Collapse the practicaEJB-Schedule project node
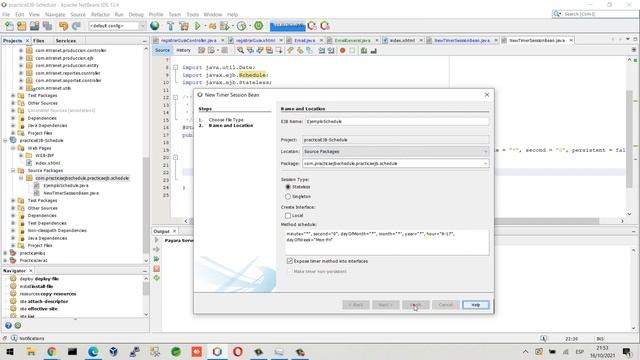 (x=5, y=140)
